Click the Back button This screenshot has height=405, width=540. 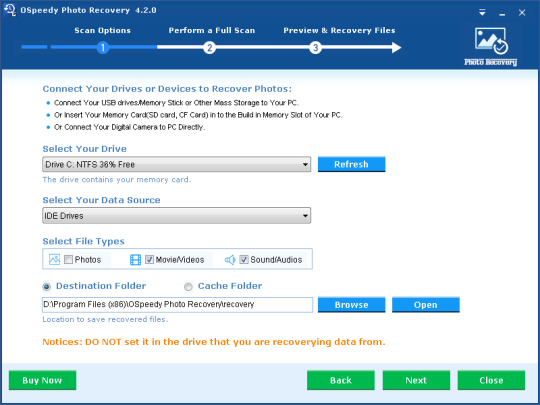(341, 380)
